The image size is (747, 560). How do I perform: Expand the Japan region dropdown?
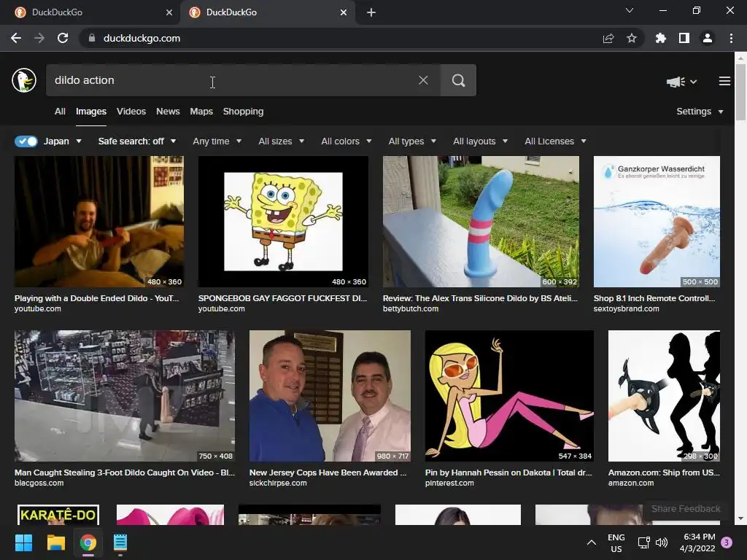63,141
